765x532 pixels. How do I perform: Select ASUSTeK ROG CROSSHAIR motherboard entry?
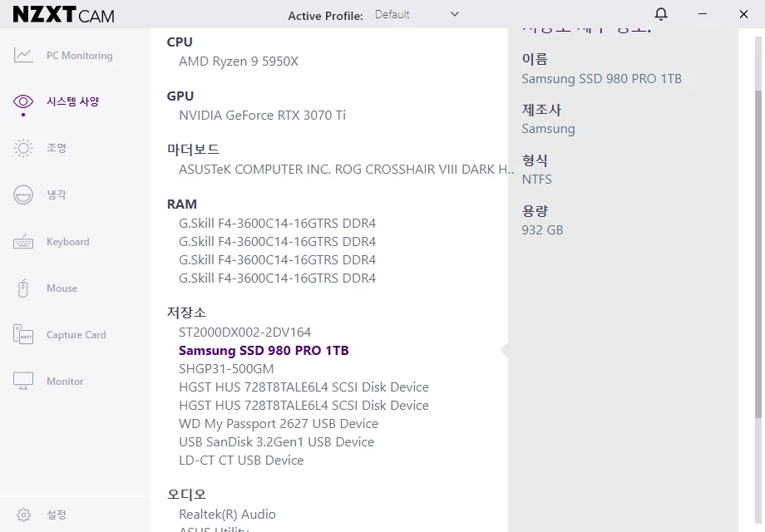click(x=346, y=170)
